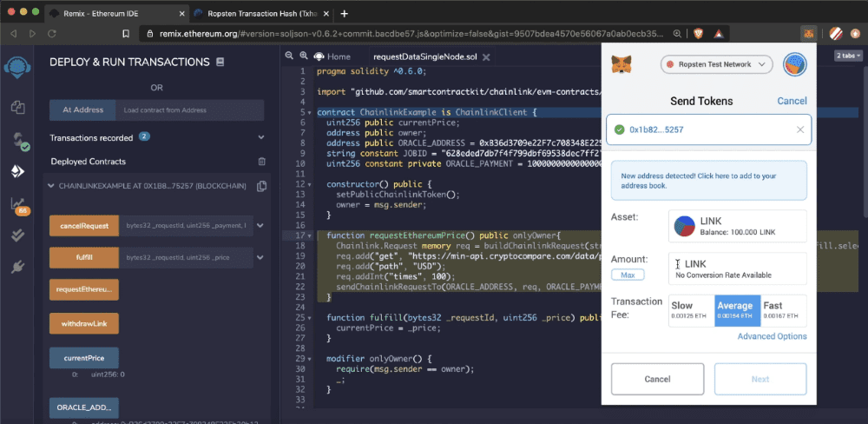Select the requestDataSingleNode.sol editor tab
Image resolution: width=868 pixels, height=424 pixels.
pos(425,56)
